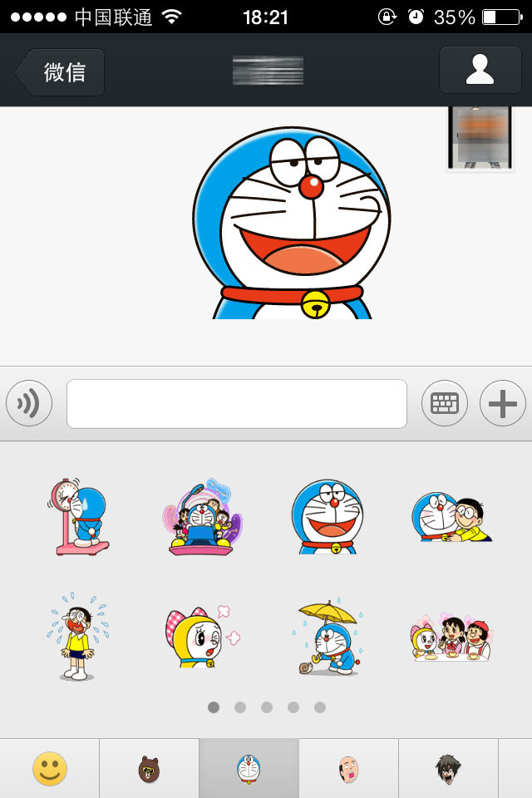Go back to 微信 chat list
The width and height of the screenshot is (532, 798).
point(62,71)
